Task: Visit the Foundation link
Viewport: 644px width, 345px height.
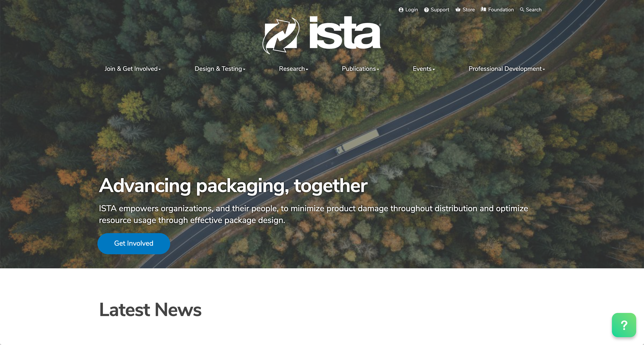Action: click(x=501, y=10)
